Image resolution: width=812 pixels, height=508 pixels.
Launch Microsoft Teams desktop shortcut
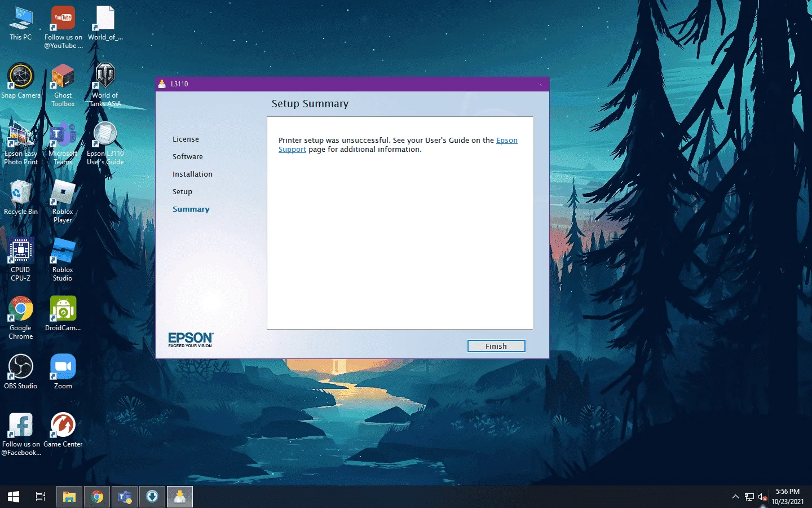(63, 143)
